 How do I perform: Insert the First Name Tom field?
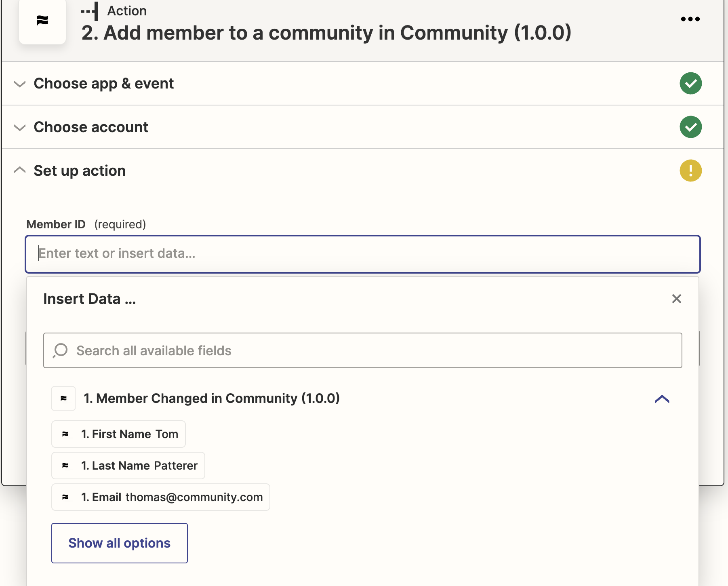coord(118,434)
